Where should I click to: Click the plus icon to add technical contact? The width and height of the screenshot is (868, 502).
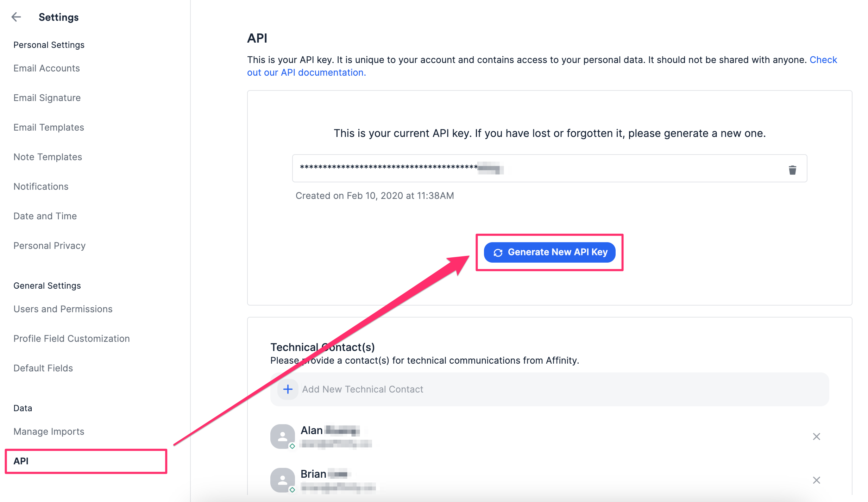(x=288, y=389)
